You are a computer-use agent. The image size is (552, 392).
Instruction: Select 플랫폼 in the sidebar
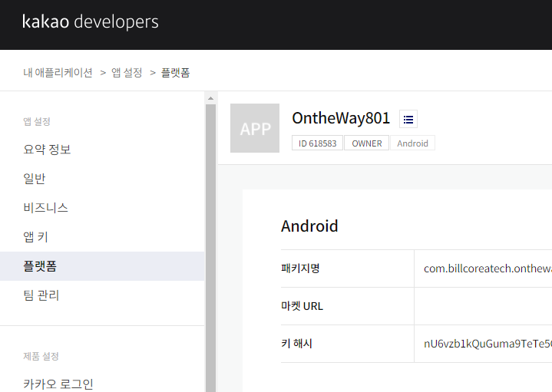click(x=102, y=266)
